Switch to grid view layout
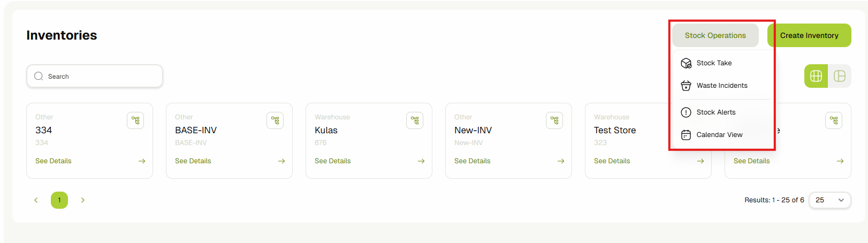 (816, 76)
